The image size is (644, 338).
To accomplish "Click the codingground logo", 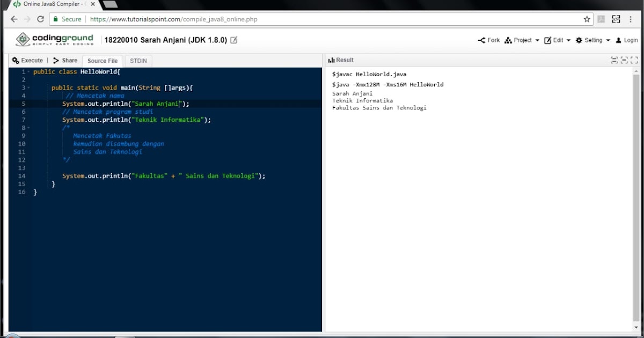I will 54,39.
